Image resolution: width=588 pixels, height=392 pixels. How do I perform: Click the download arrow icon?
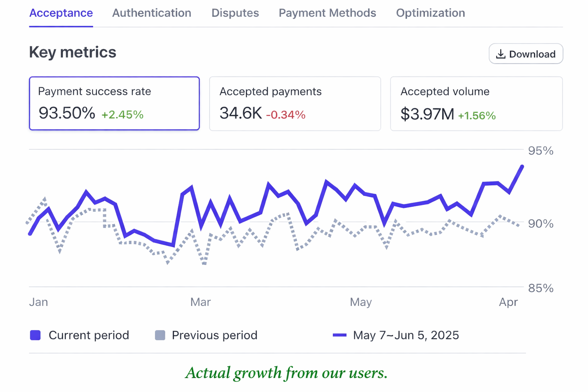click(x=501, y=54)
